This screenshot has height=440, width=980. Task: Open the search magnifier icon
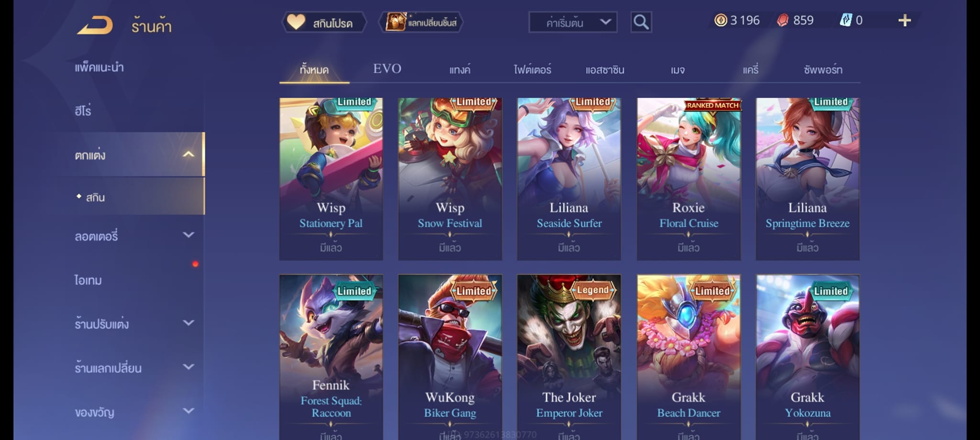pos(641,22)
